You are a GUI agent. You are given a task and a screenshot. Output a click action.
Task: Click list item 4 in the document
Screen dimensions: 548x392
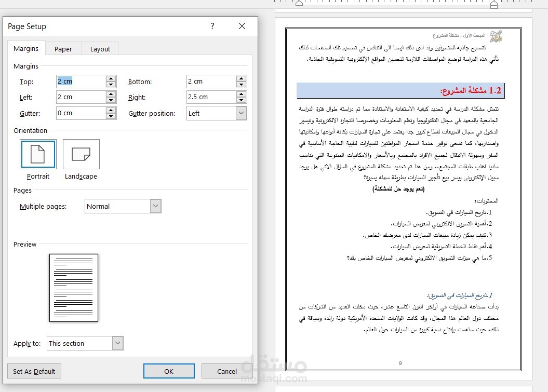coord(442,247)
